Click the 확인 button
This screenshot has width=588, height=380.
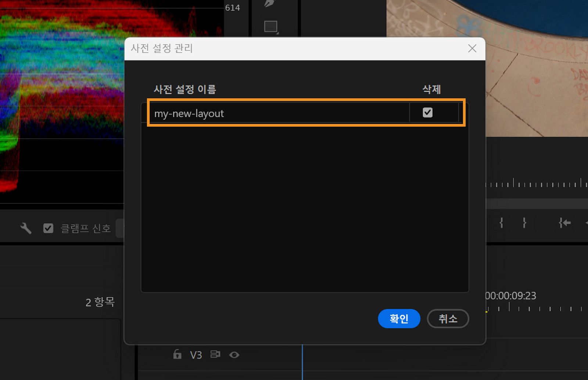tap(399, 319)
